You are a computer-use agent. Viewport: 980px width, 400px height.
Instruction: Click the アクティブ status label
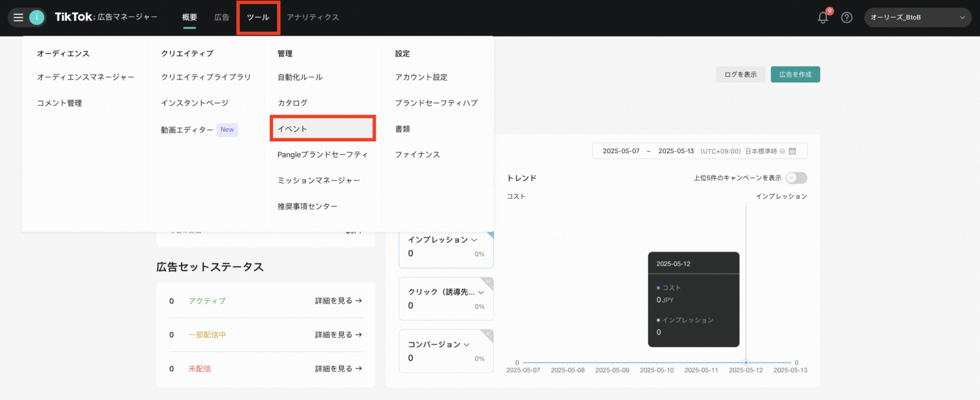click(207, 301)
